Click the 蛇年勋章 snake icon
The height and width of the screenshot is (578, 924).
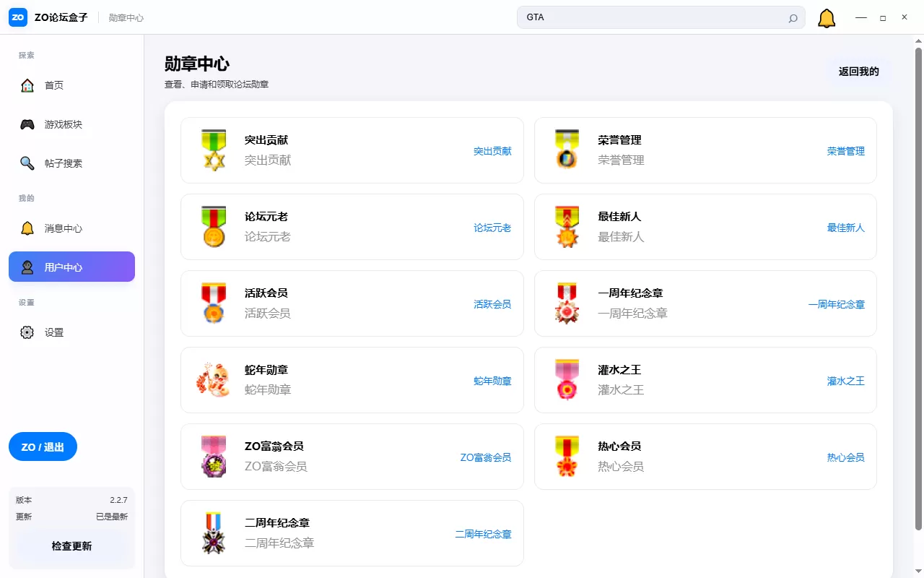coord(213,380)
